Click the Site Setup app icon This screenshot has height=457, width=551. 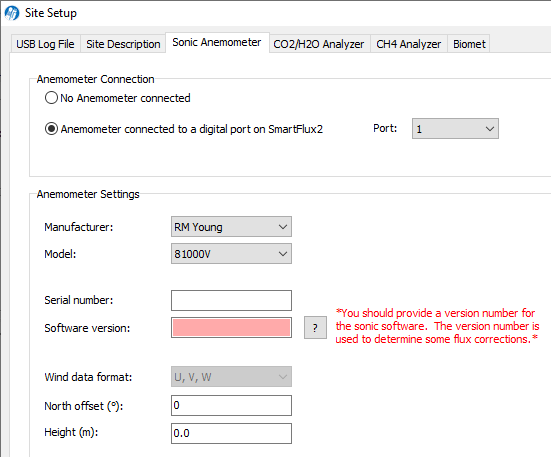[12, 13]
